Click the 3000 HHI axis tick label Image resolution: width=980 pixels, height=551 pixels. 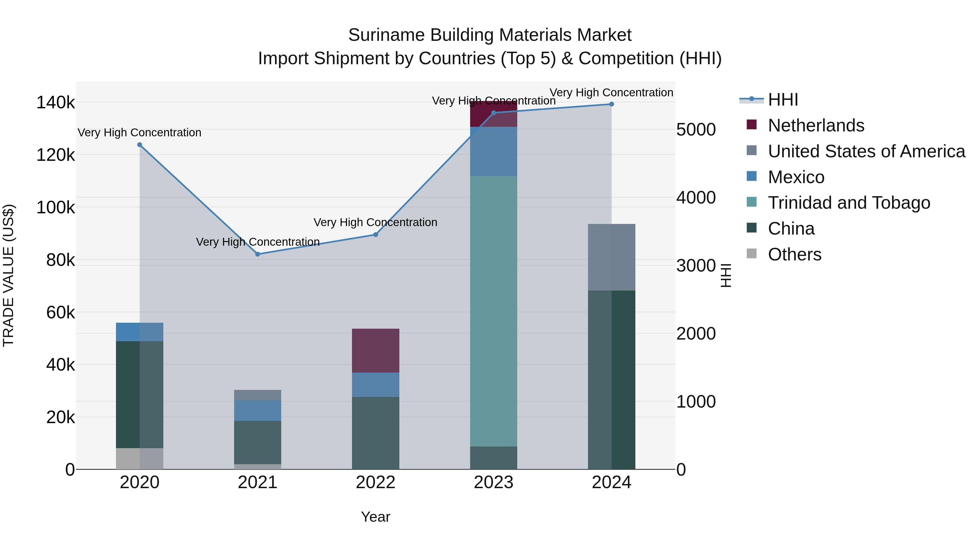click(x=696, y=266)
